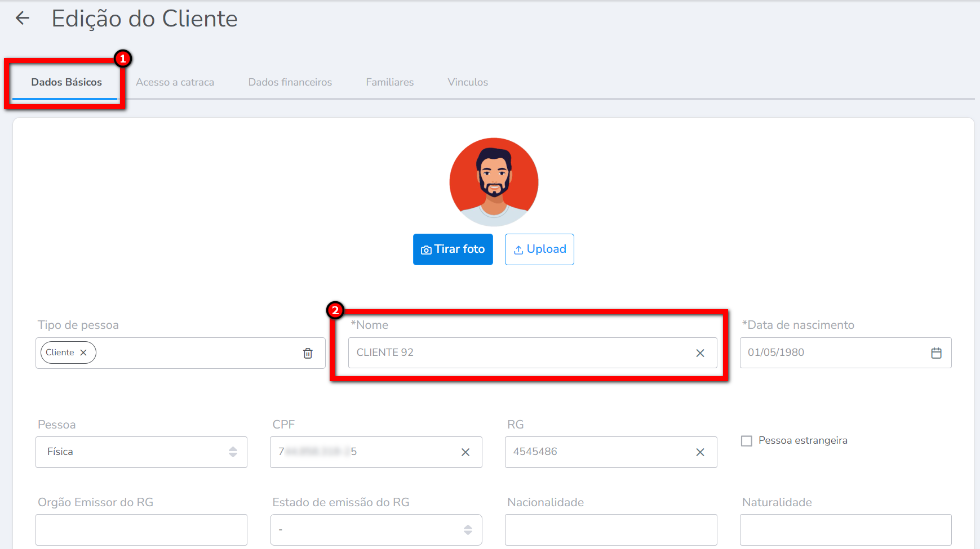Image resolution: width=980 pixels, height=549 pixels.
Task: Switch to the Dados Básicos tab
Action: pos(66,82)
